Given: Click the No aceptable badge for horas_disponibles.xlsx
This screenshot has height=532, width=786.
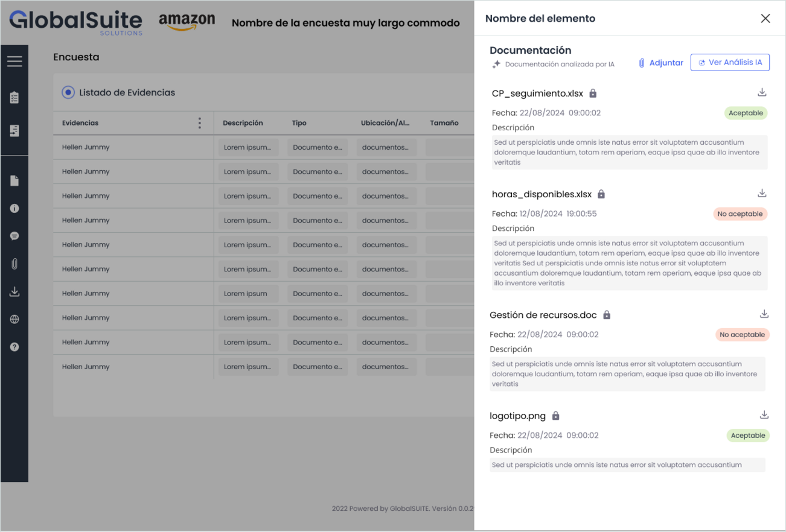Looking at the screenshot, I should coord(740,214).
